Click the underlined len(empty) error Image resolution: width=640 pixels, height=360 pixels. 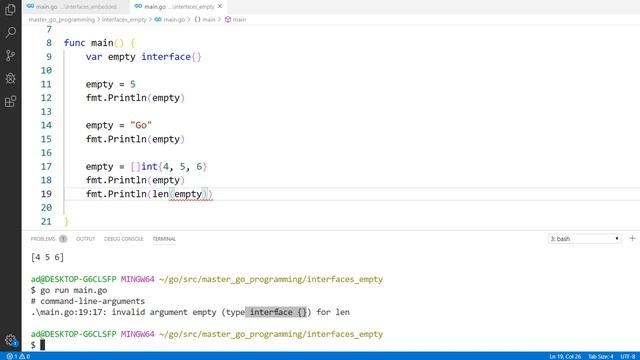tap(182, 194)
